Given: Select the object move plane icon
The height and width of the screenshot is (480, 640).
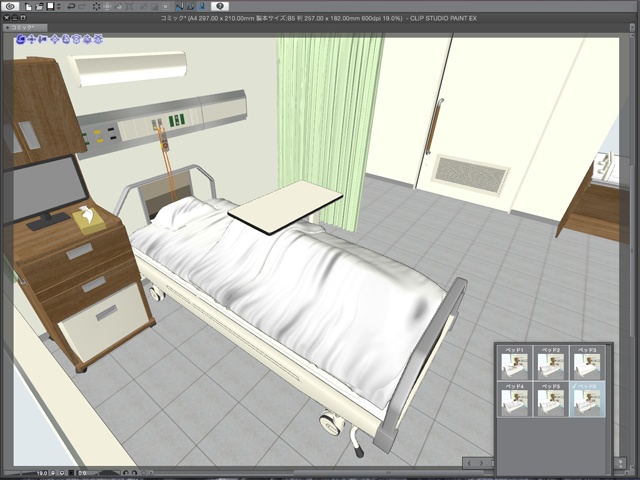Looking at the screenshot, I should 55,39.
